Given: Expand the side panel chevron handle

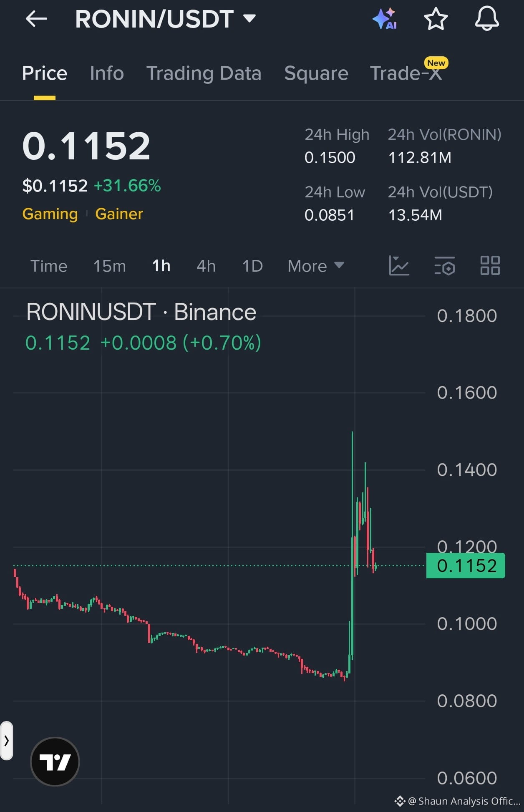Looking at the screenshot, I should (x=6, y=741).
